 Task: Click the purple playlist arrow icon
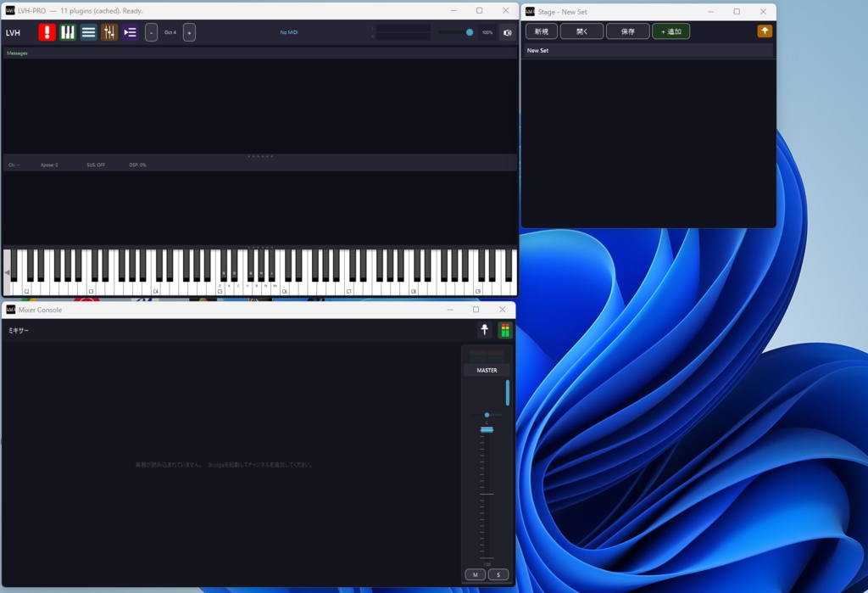click(130, 32)
